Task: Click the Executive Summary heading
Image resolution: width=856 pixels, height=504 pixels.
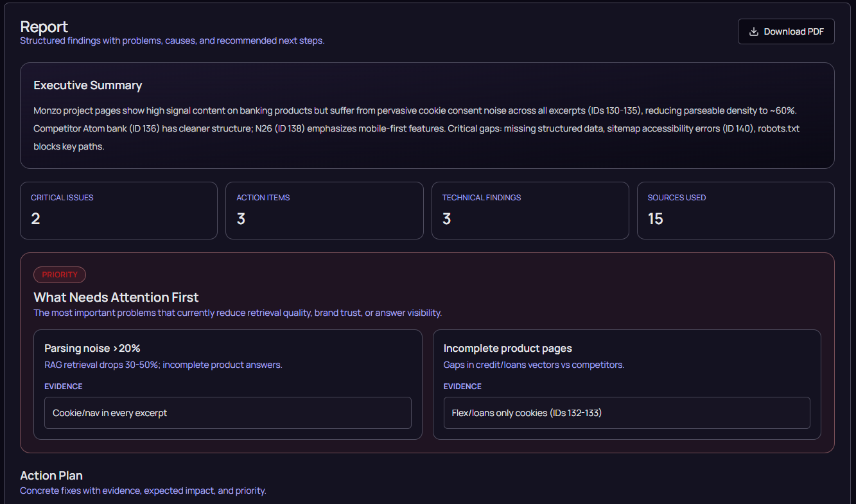Action: click(x=88, y=85)
